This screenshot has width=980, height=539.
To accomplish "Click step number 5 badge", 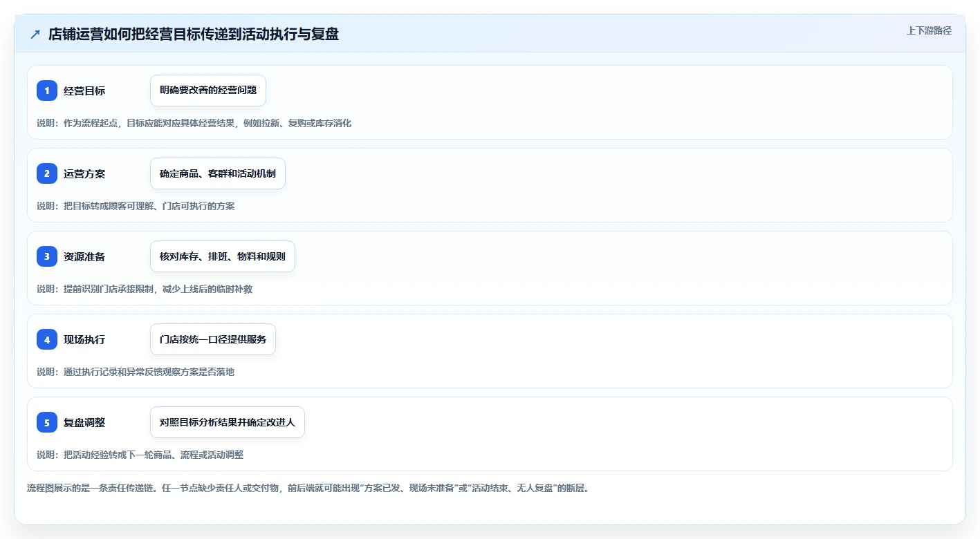I will pos(47,422).
